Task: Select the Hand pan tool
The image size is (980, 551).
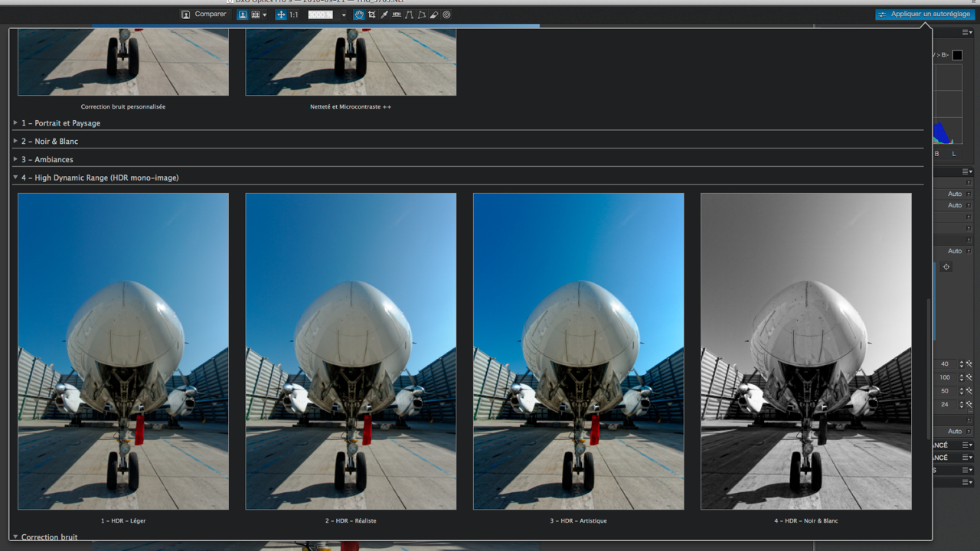Action: coord(359,15)
